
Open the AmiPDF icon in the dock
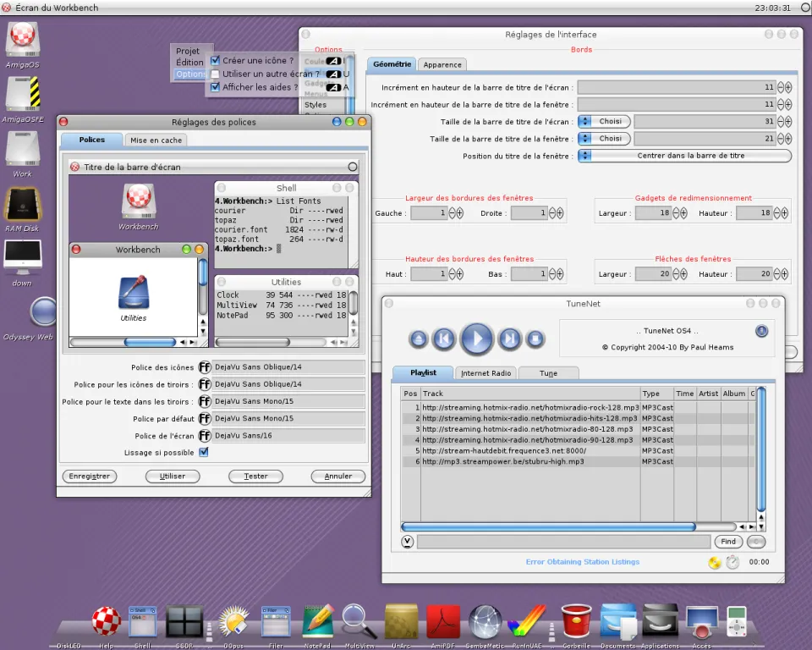pos(442,623)
